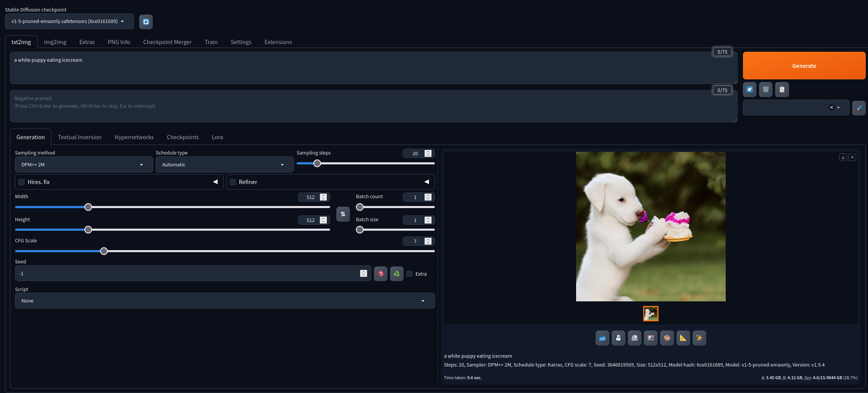
Task: Send the image to the img2img tab
Action: pos(651,338)
